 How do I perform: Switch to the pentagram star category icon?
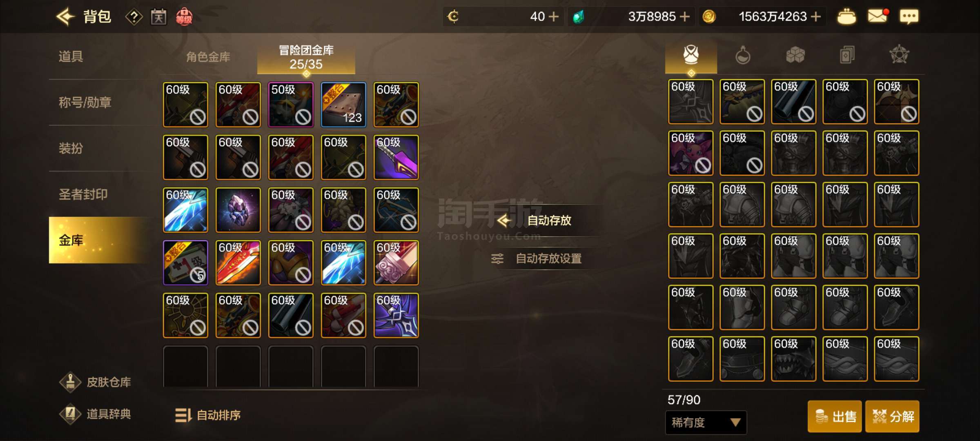point(899,55)
